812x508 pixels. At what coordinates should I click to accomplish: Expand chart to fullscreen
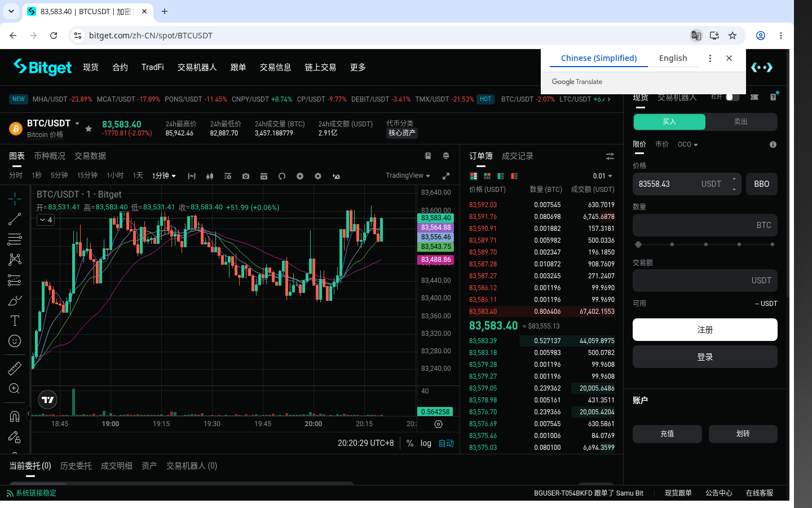point(446,176)
